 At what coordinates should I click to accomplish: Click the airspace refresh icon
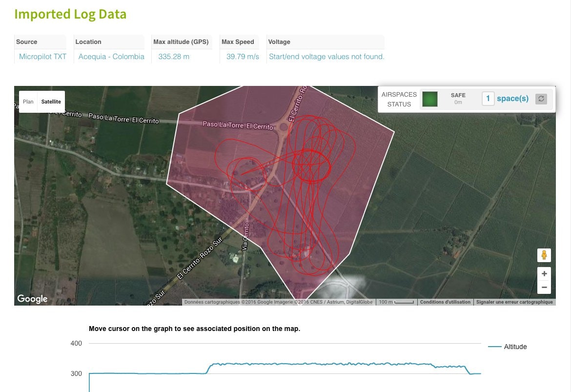coord(541,99)
